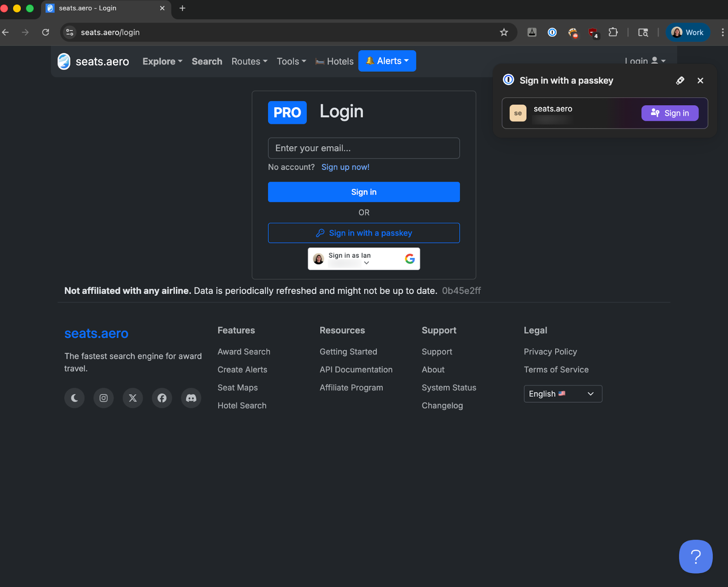Go to Search in the navbar

[x=207, y=61]
